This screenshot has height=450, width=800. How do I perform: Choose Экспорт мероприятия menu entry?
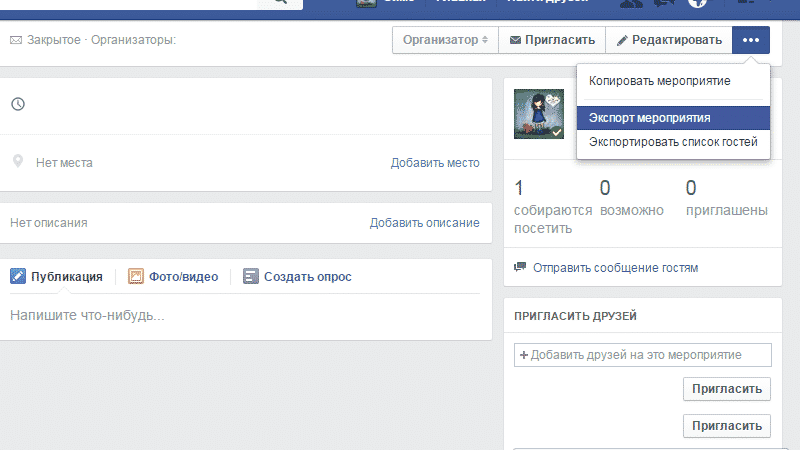[x=673, y=118]
